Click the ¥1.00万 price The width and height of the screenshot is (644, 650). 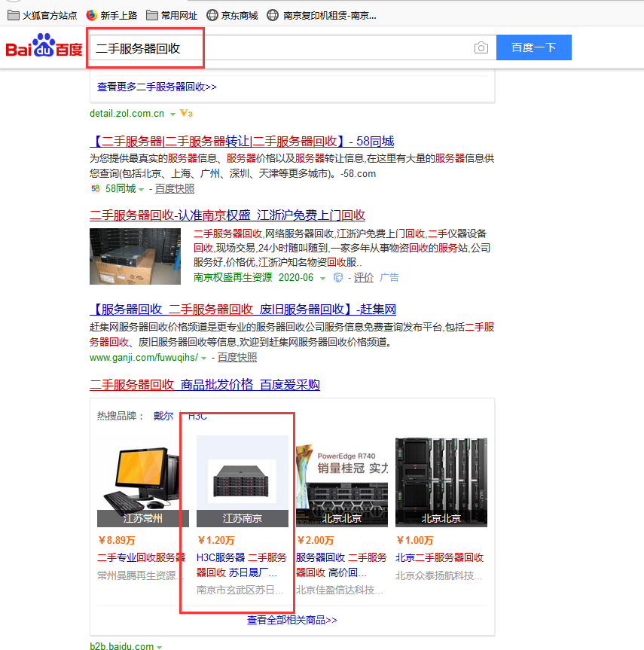[415, 540]
